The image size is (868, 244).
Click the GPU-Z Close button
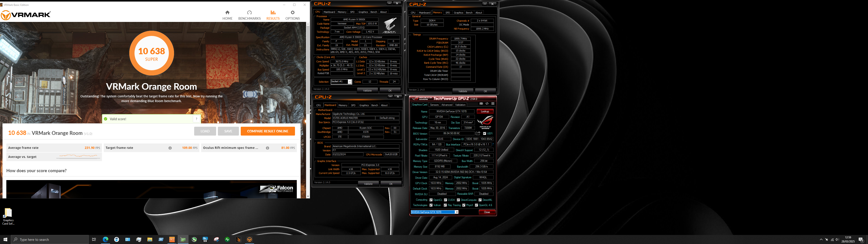[x=487, y=212]
